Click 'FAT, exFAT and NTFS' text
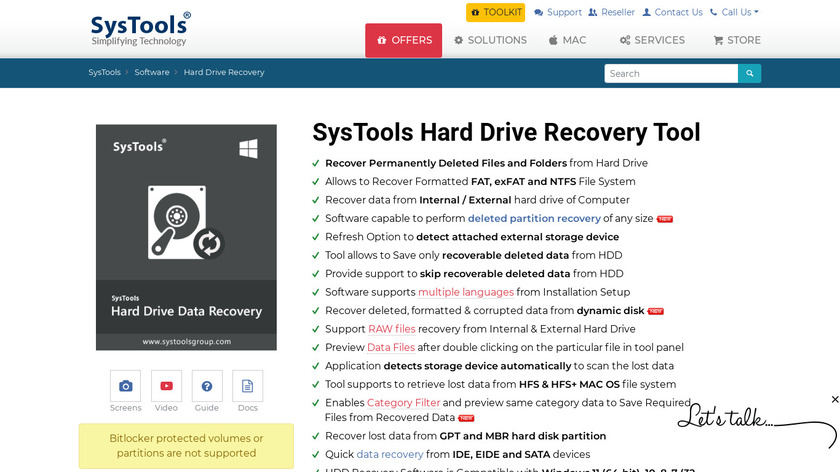Viewport: 840px width, 472px height. pyautogui.click(x=523, y=182)
